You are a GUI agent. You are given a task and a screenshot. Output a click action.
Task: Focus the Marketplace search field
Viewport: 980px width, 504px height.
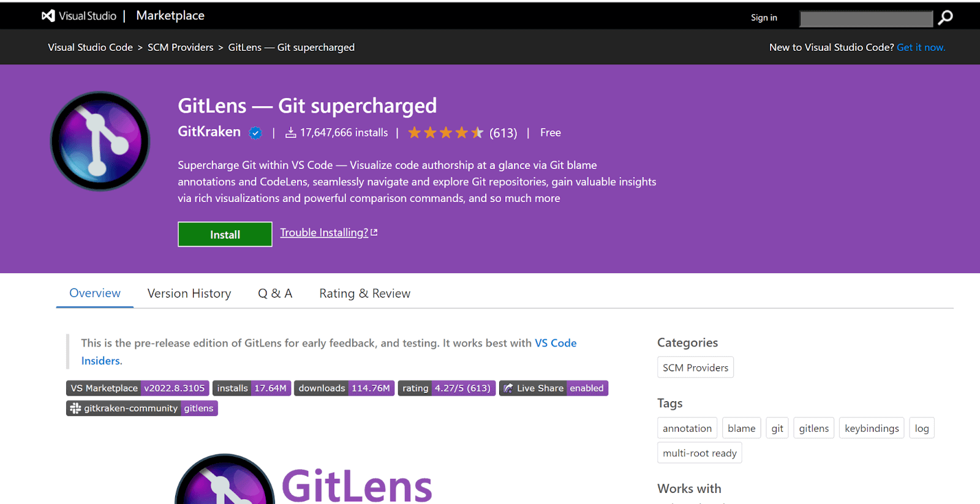(x=866, y=18)
